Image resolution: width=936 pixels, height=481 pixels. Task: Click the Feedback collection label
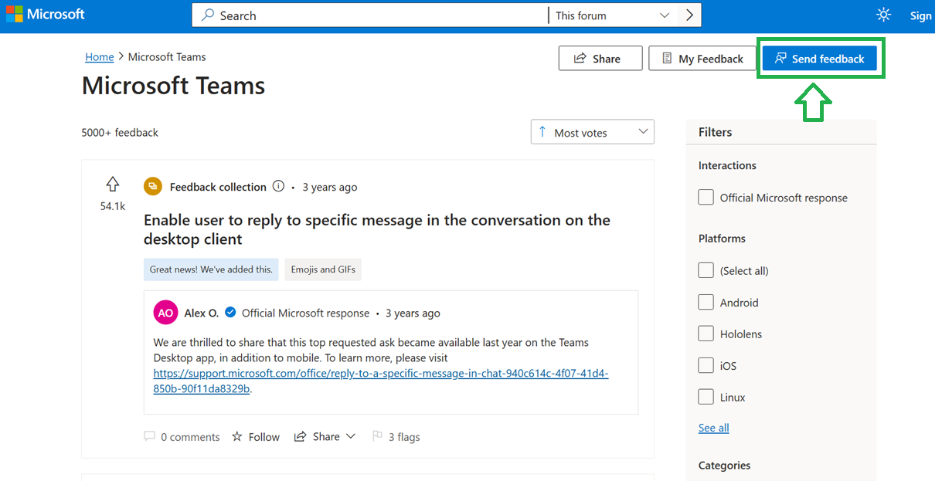[218, 187]
